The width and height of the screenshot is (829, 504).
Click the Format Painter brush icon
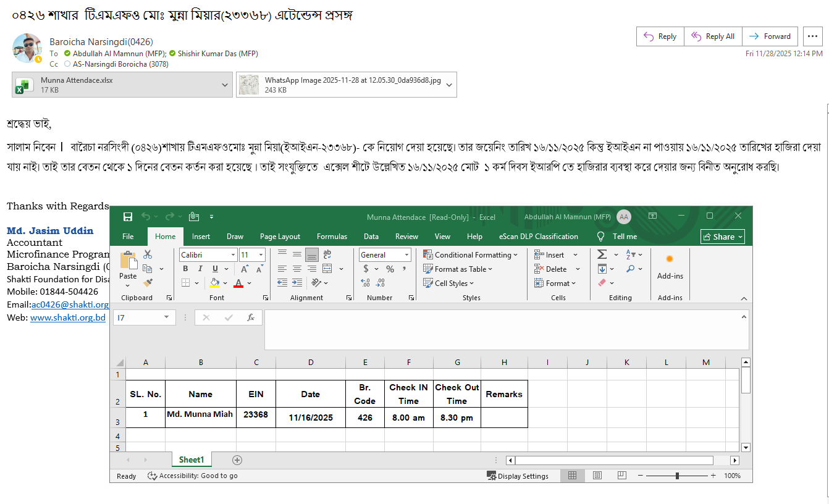coord(148,283)
